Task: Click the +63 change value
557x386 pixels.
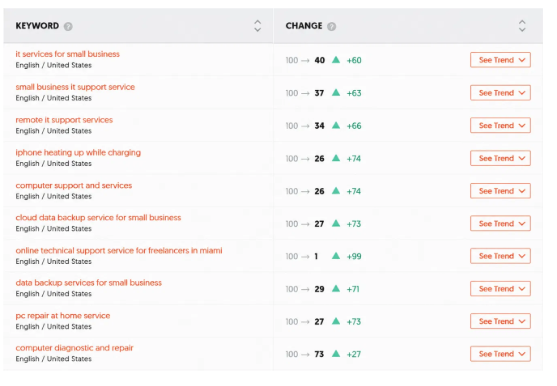Action: pyautogui.click(x=354, y=93)
